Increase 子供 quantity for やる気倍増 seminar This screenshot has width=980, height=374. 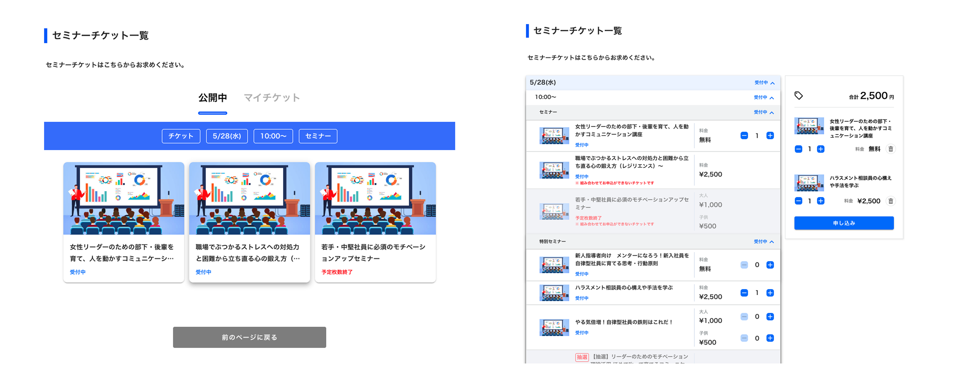(x=770, y=338)
